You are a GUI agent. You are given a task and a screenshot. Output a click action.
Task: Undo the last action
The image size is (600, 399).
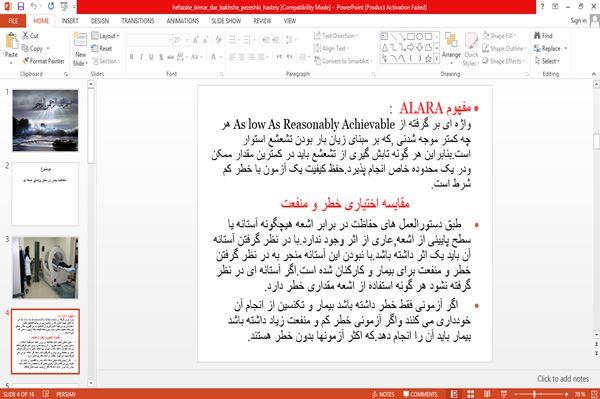click(x=34, y=6)
